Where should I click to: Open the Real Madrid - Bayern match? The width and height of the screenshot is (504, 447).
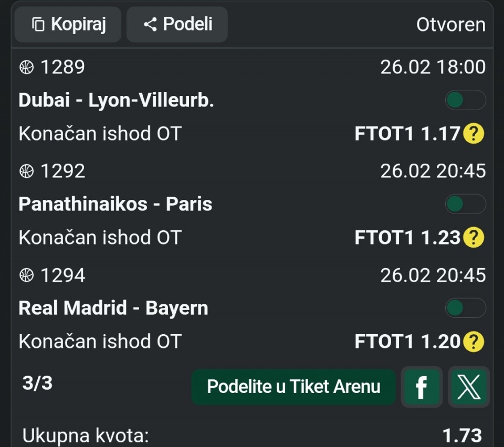click(x=113, y=307)
